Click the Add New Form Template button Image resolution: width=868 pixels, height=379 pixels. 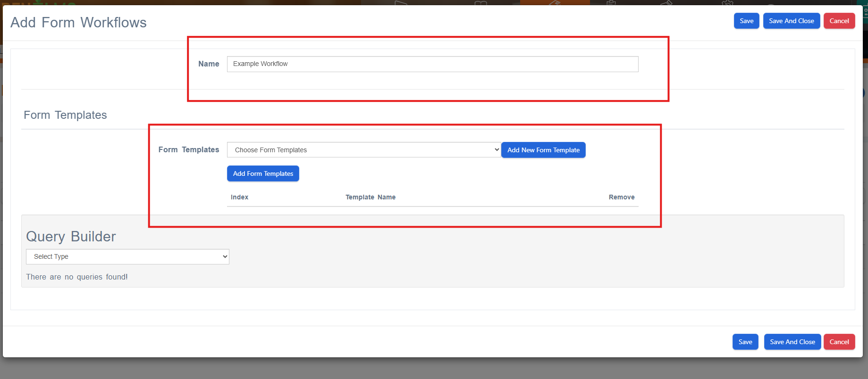tap(543, 150)
